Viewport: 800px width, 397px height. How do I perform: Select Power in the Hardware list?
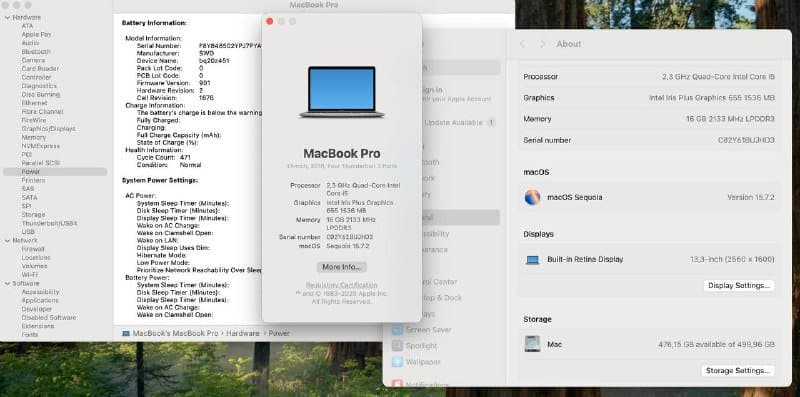55,172
